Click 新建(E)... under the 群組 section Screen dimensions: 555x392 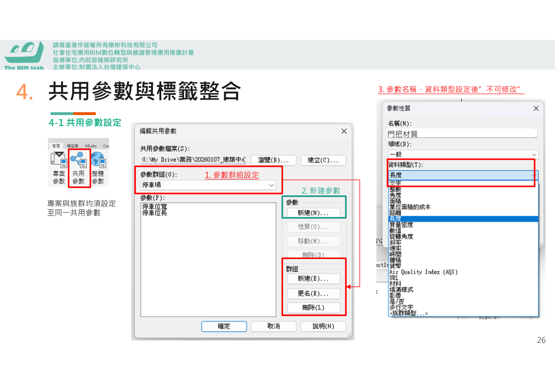pos(314,279)
